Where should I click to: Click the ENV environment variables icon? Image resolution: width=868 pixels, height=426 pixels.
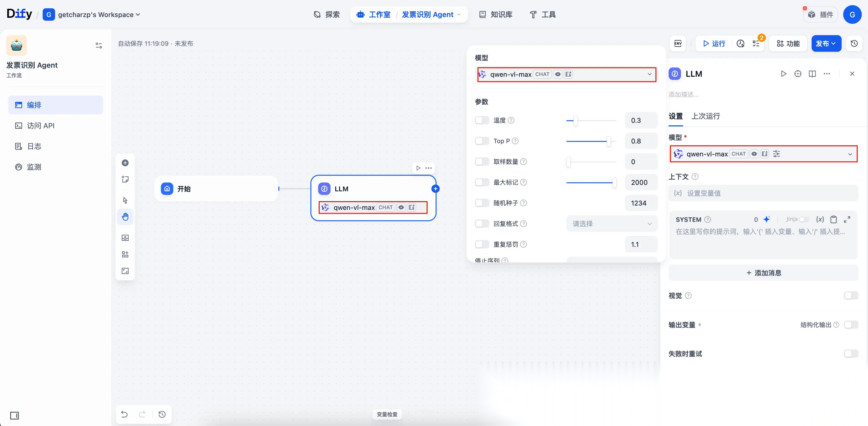[678, 43]
